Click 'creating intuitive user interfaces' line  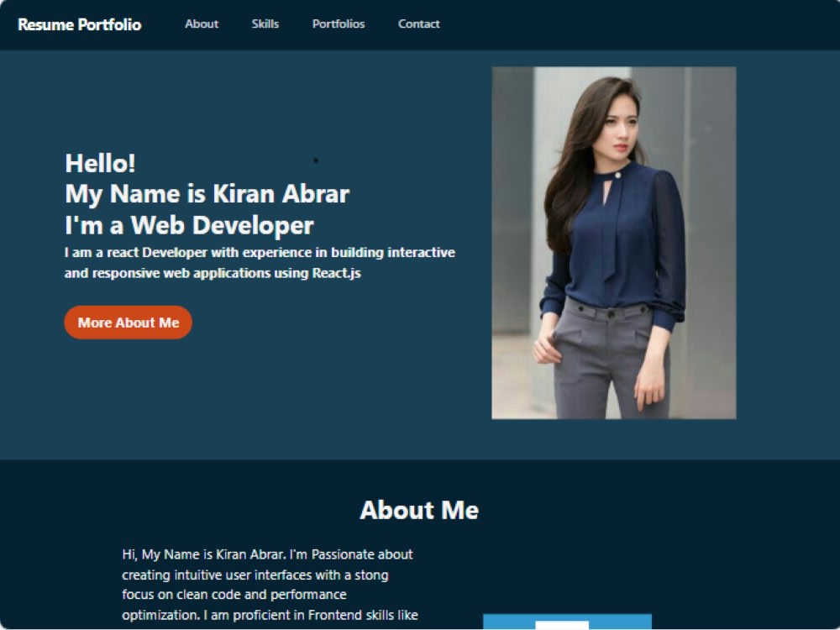point(255,575)
